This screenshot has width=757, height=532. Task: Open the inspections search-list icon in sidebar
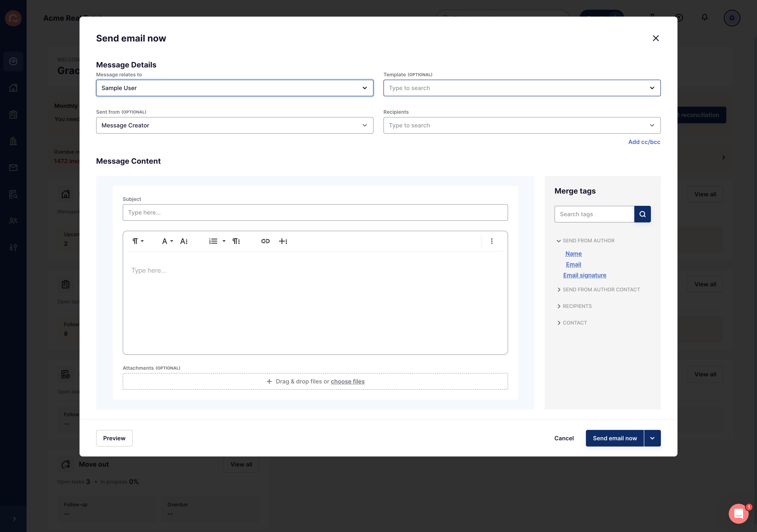(x=13, y=194)
